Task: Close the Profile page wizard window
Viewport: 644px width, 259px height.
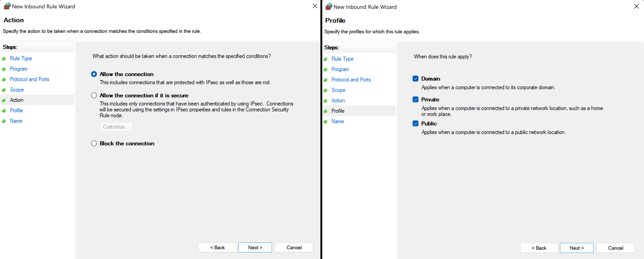Action: [636, 6]
